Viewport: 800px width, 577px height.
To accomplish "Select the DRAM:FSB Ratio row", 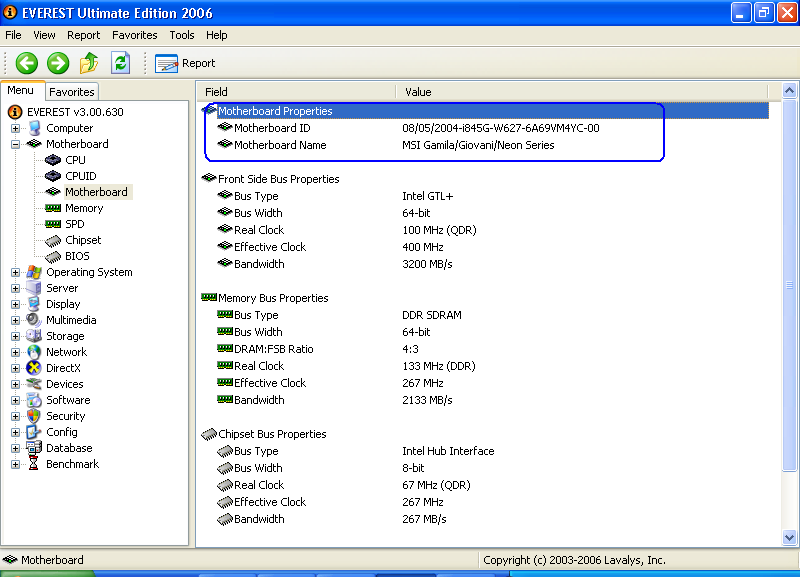I will pos(485,349).
